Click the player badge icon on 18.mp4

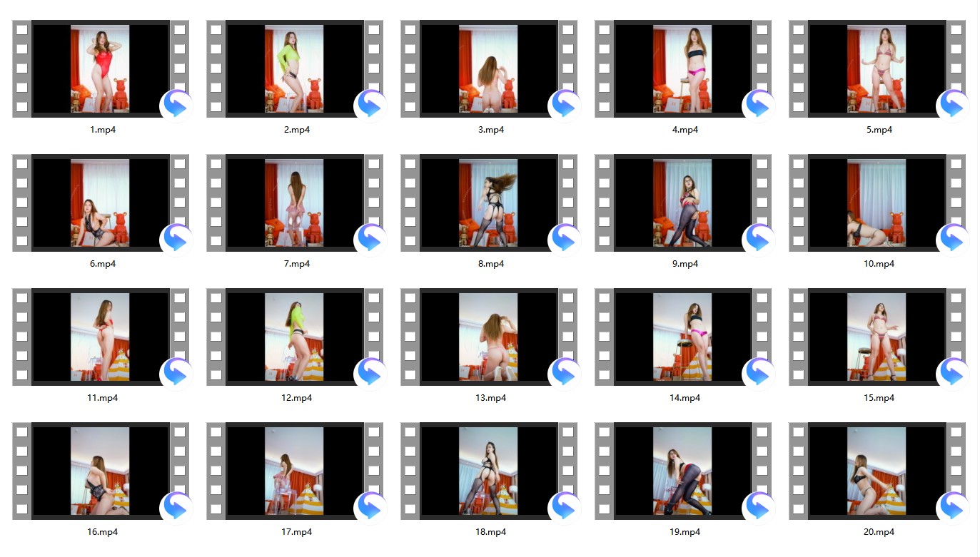[564, 508]
